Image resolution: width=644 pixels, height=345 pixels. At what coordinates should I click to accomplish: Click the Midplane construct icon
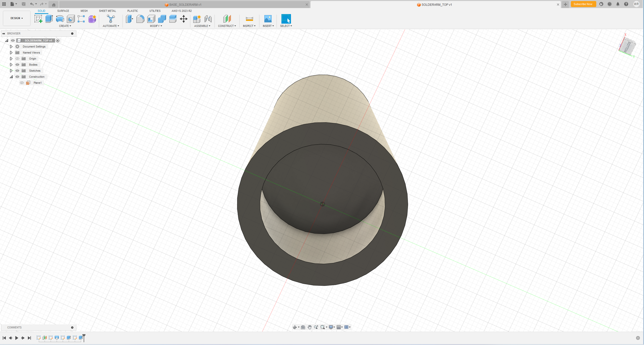point(227,19)
